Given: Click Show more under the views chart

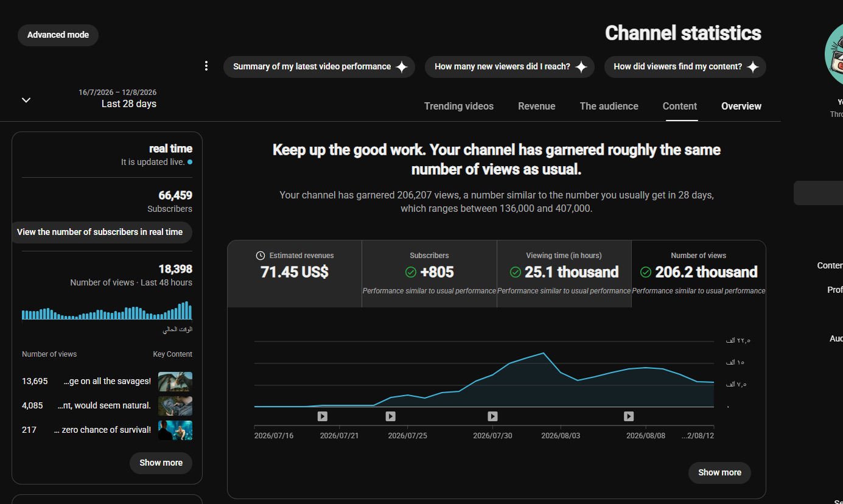Looking at the screenshot, I should coord(719,472).
